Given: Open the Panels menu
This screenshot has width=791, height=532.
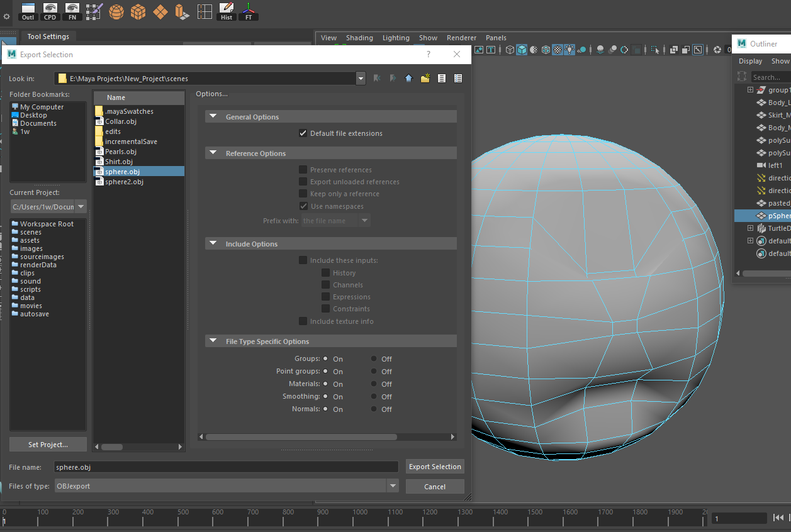Looking at the screenshot, I should pos(496,38).
